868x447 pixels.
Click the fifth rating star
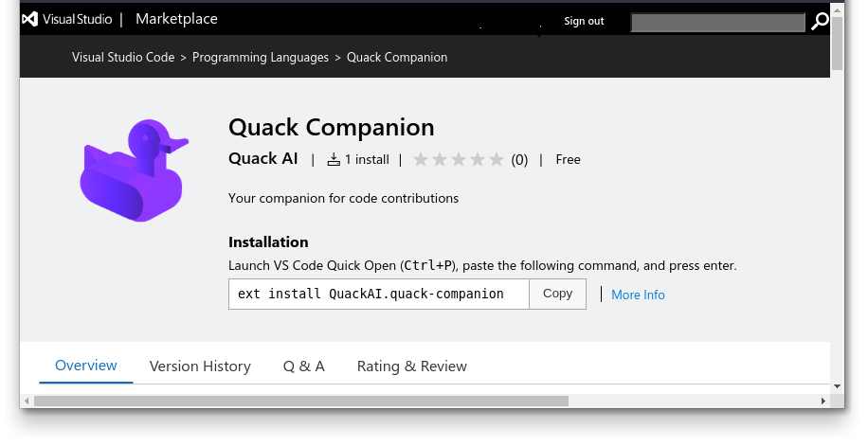pyautogui.click(x=497, y=160)
